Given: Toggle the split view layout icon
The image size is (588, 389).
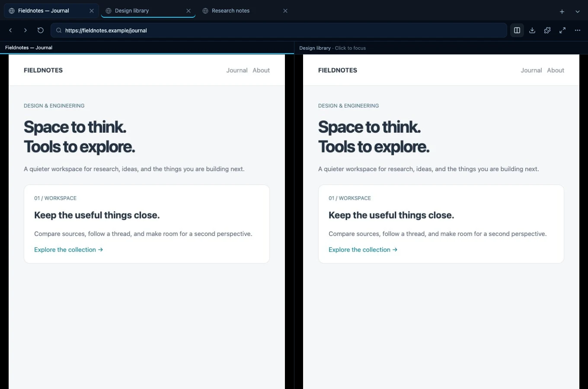Looking at the screenshot, I should [517, 30].
